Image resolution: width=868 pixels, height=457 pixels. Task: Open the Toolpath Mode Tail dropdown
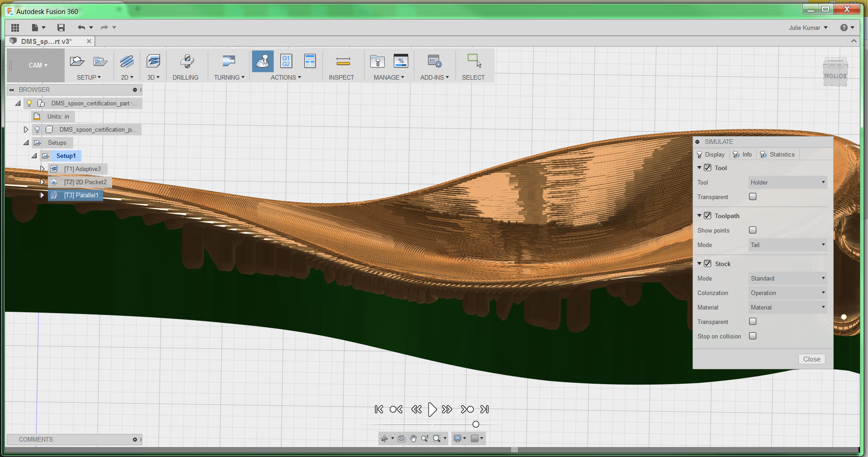click(788, 245)
